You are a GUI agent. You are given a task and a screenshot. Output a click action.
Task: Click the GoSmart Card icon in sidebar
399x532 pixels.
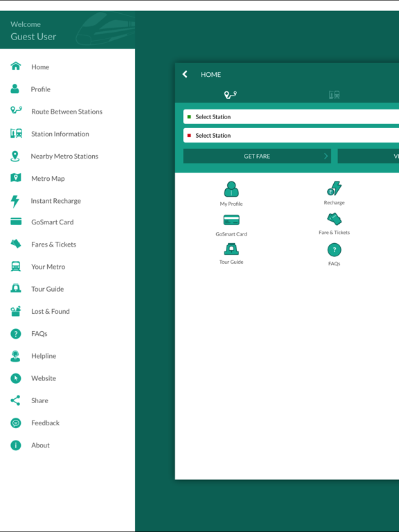(x=16, y=222)
